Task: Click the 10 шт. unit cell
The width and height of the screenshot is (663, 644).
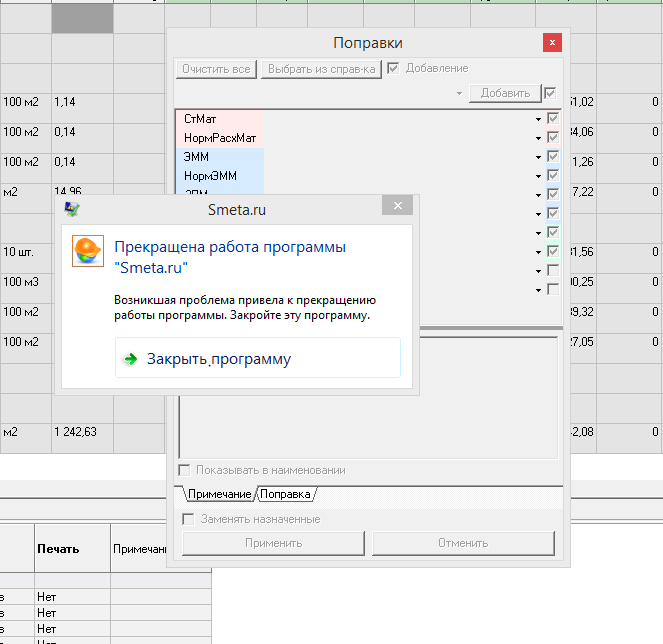Action: click(x=26, y=258)
